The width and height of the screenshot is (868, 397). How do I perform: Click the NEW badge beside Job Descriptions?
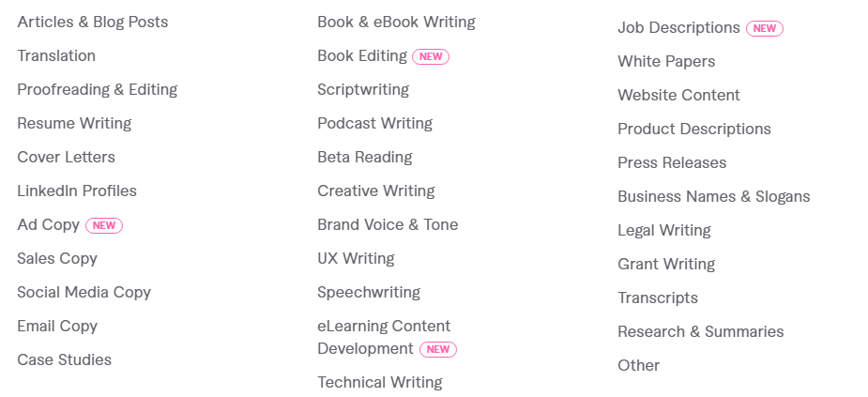(765, 28)
